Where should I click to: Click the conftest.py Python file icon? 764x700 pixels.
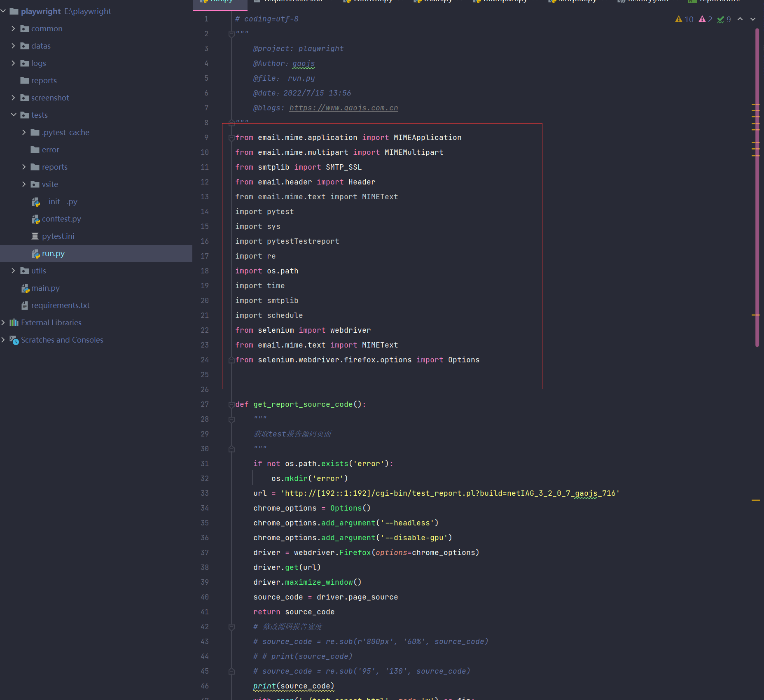(35, 219)
